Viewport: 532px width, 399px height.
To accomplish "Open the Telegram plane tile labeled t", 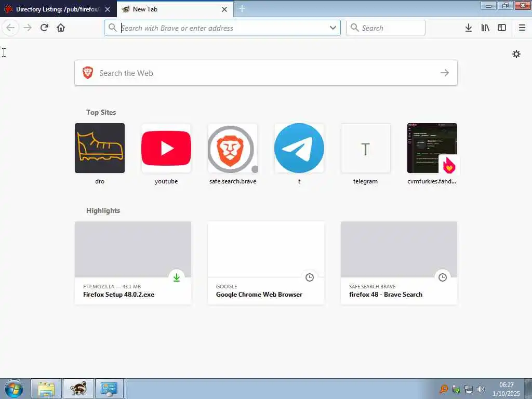I will 299,148.
